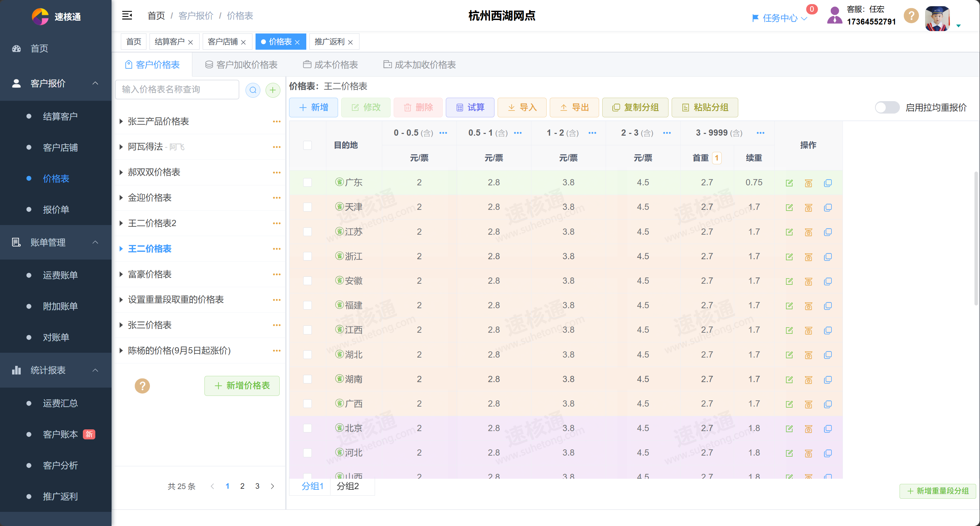Check the select-all header checkbox
The image size is (980, 526).
(x=307, y=145)
